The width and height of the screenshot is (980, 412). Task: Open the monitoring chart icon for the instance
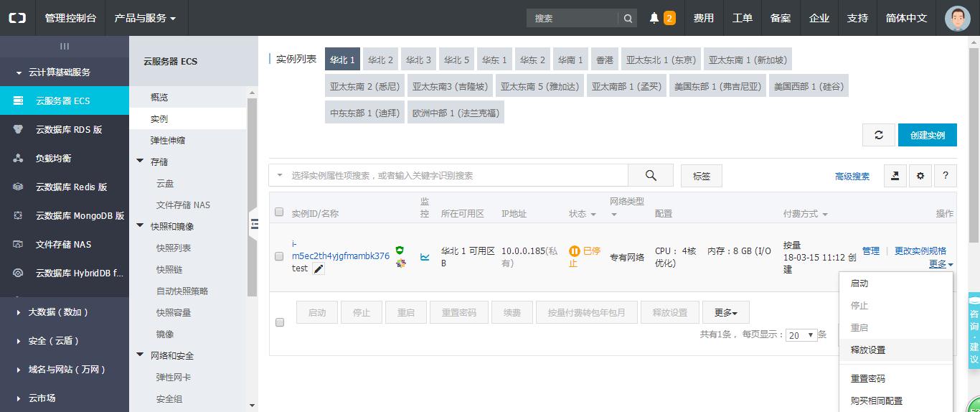(x=425, y=256)
